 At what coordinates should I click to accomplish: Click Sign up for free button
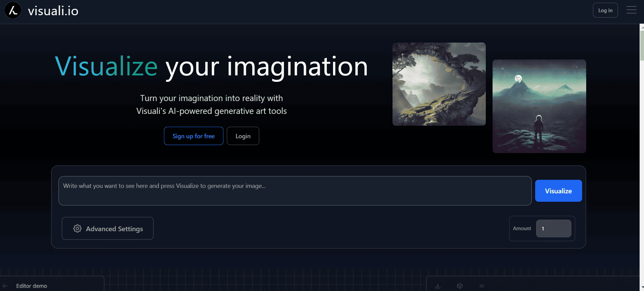pos(194,136)
